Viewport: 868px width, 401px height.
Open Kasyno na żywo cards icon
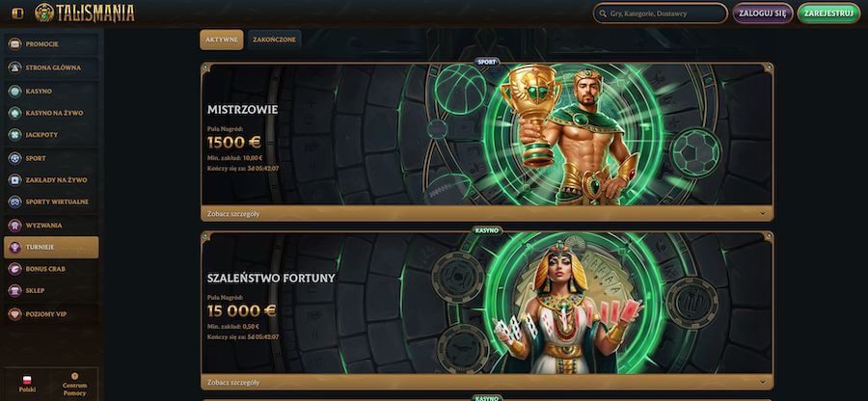[14, 113]
